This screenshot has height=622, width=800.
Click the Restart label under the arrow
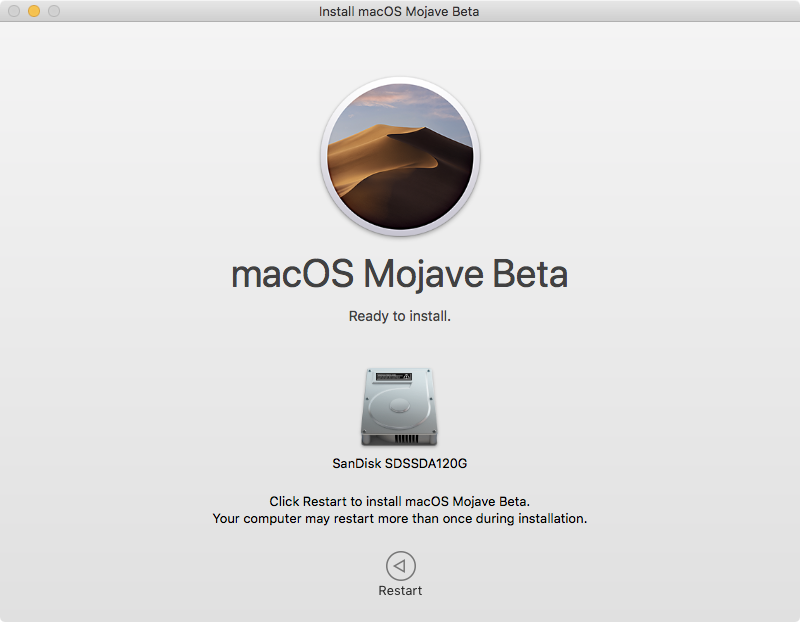coord(400,590)
